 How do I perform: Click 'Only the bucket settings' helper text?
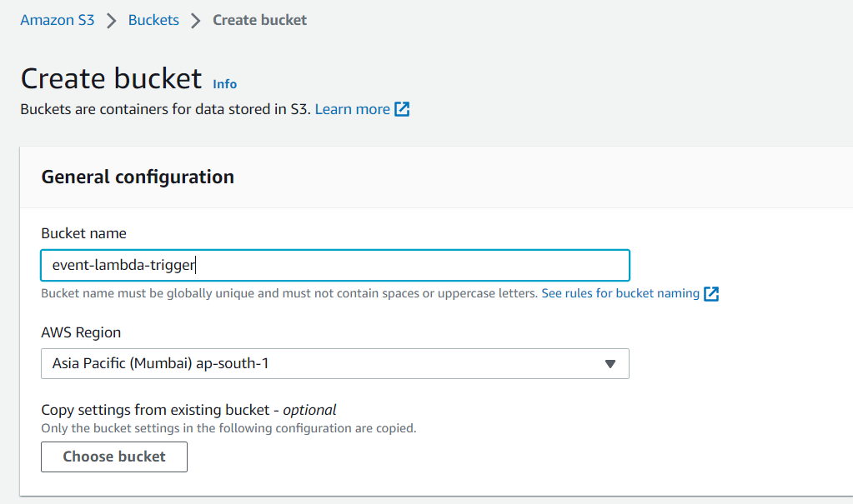pos(228,428)
